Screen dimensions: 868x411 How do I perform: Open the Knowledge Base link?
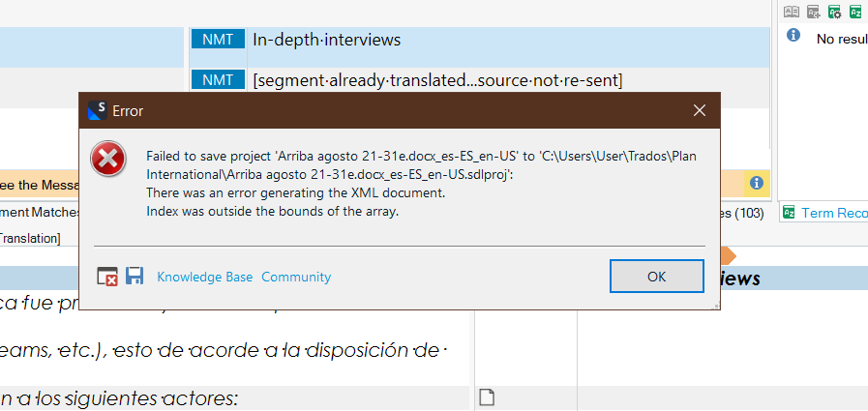[204, 277]
